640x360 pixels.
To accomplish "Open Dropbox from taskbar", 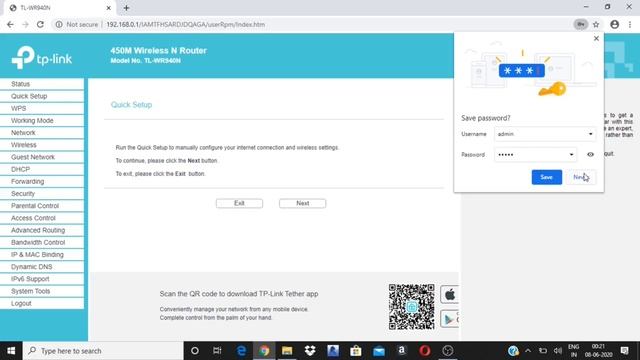I will click(310, 351).
